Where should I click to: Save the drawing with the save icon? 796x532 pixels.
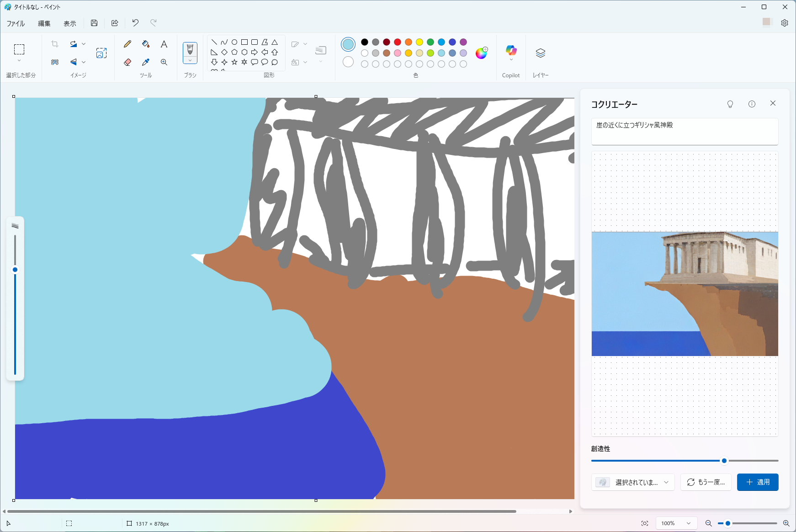pos(94,23)
